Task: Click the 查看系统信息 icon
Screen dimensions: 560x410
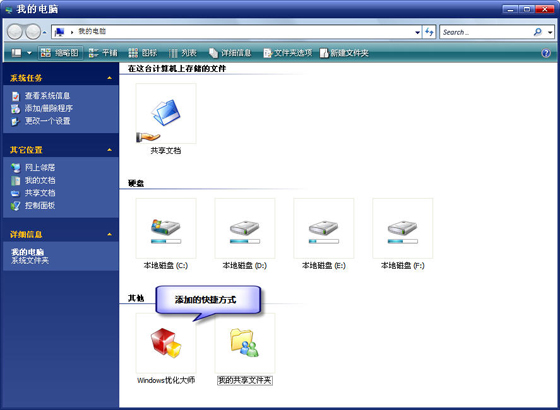Action: 15,96
